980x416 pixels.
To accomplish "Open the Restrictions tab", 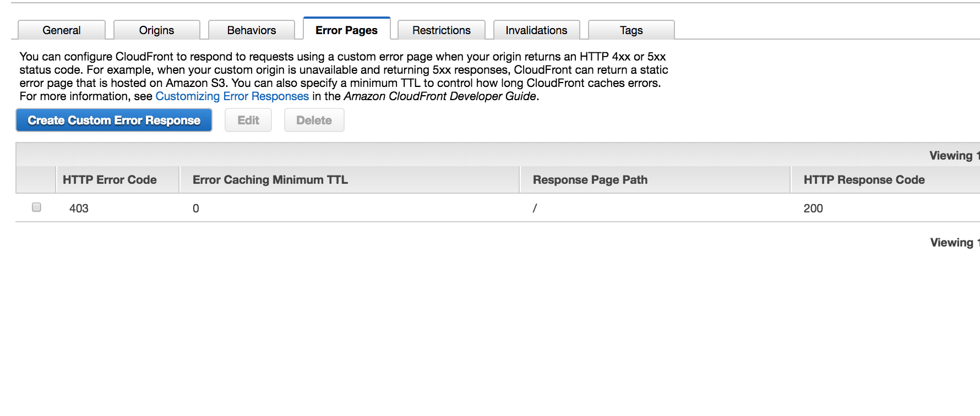I will tap(442, 30).
